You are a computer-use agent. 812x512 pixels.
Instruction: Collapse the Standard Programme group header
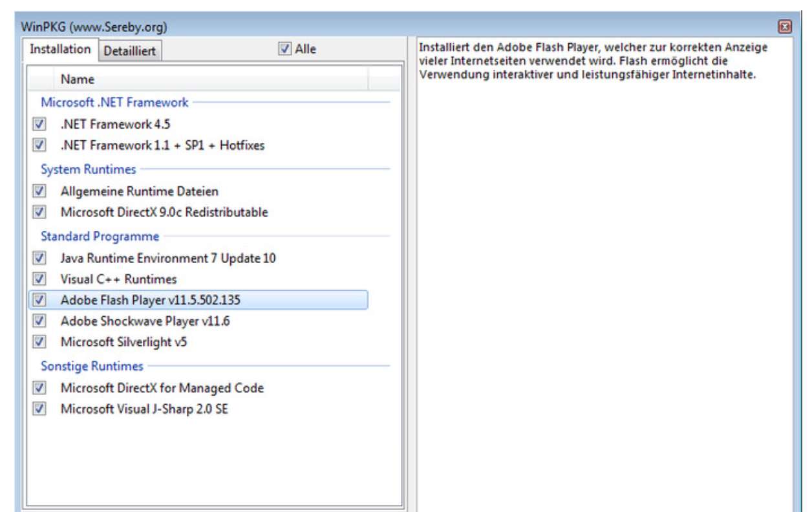100,237
